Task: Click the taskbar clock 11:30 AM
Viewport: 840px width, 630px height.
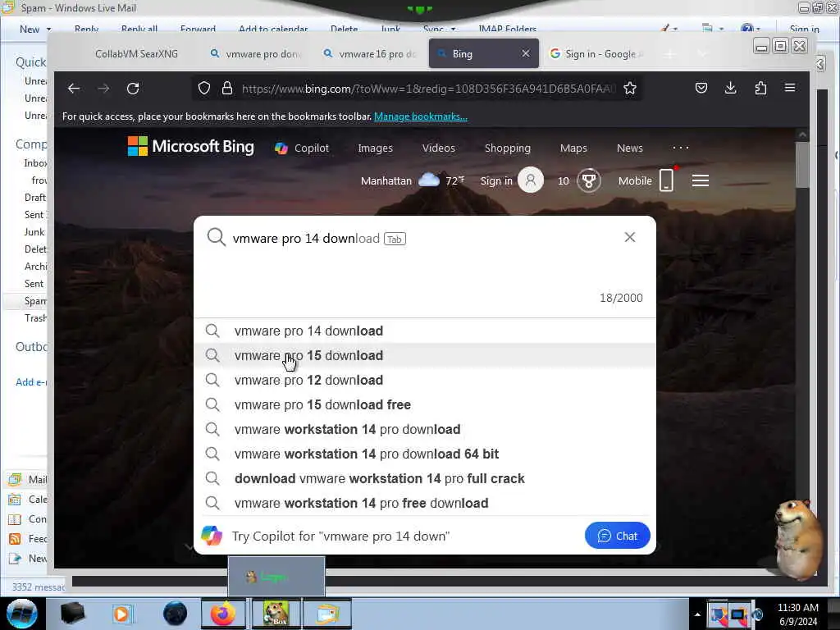Action: tap(797, 608)
